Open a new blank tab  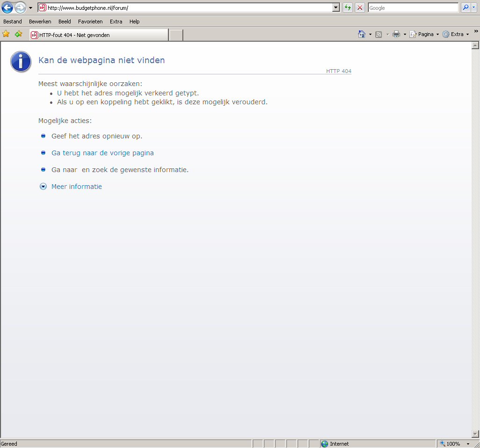click(x=176, y=35)
